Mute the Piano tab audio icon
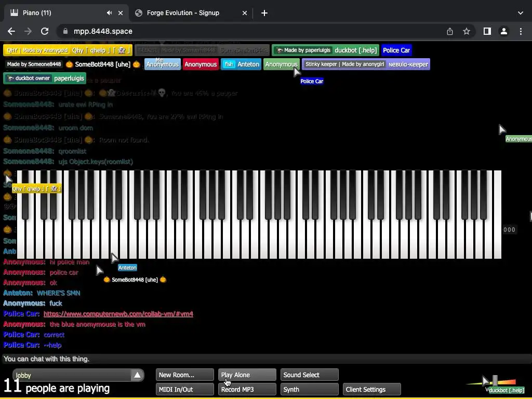The width and height of the screenshot is (532, 399). click(109, 13)
